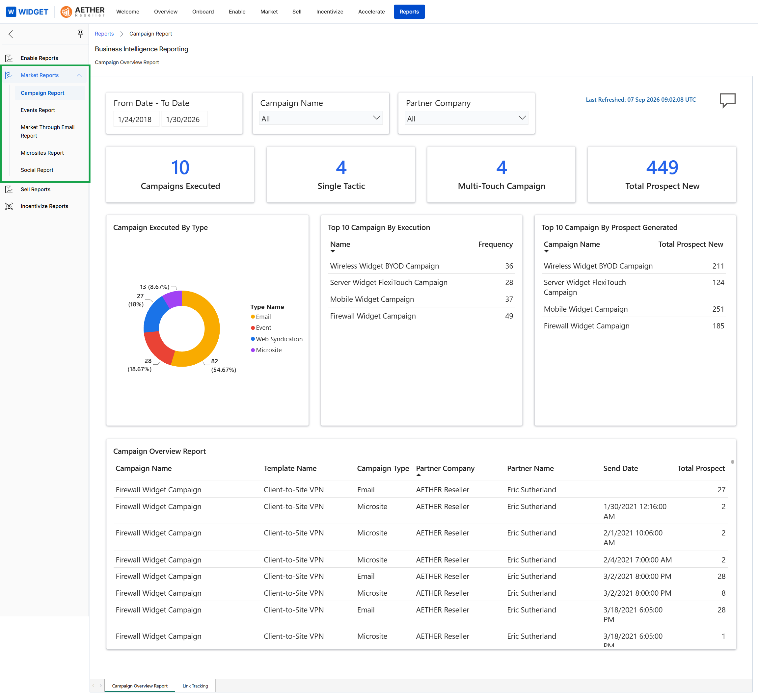758x700 pixels.
Task: Collapse the Market Reports section chevron
Action: [x=79, y=75]
